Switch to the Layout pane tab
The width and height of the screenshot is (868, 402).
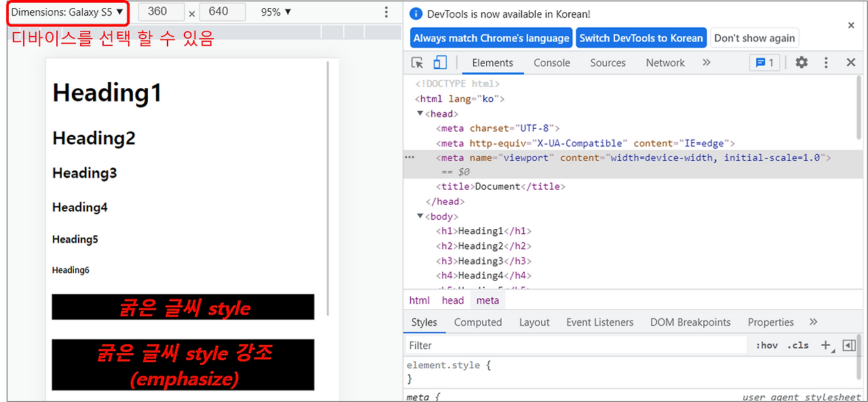[534, 323]
